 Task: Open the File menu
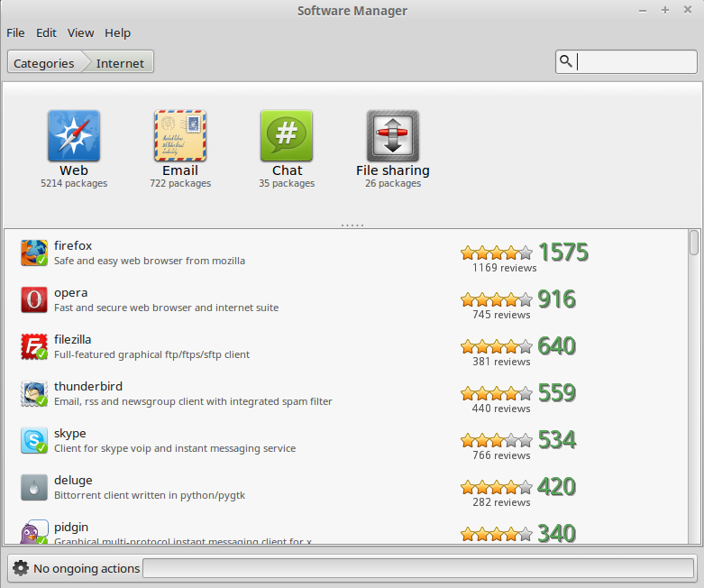click(x=15, y=32)
